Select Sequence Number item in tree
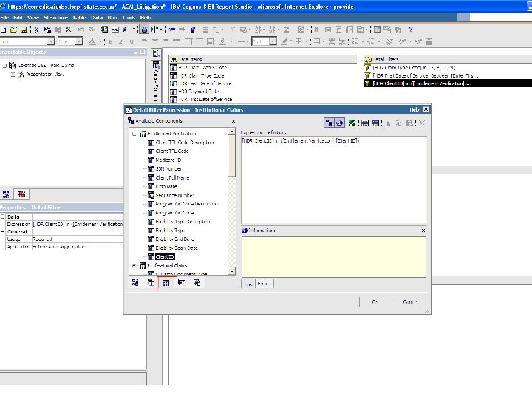The image size is (532, 399). click(x=174, y=195)
